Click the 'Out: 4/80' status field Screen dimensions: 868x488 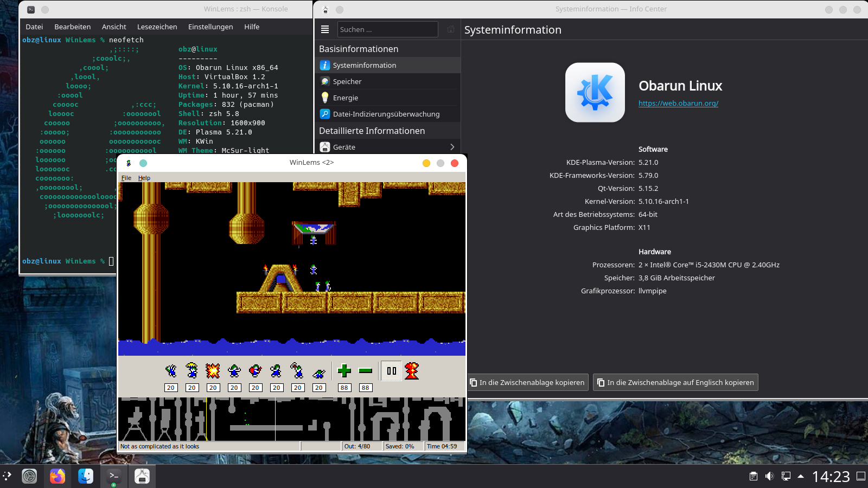click(361, 446)
